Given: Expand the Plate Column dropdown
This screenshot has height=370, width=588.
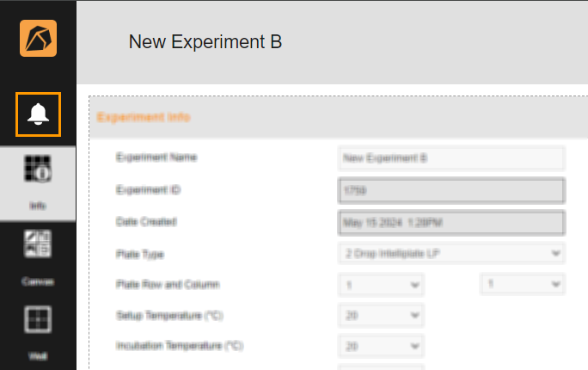Looking at the screenshot, I should (523, 284).
